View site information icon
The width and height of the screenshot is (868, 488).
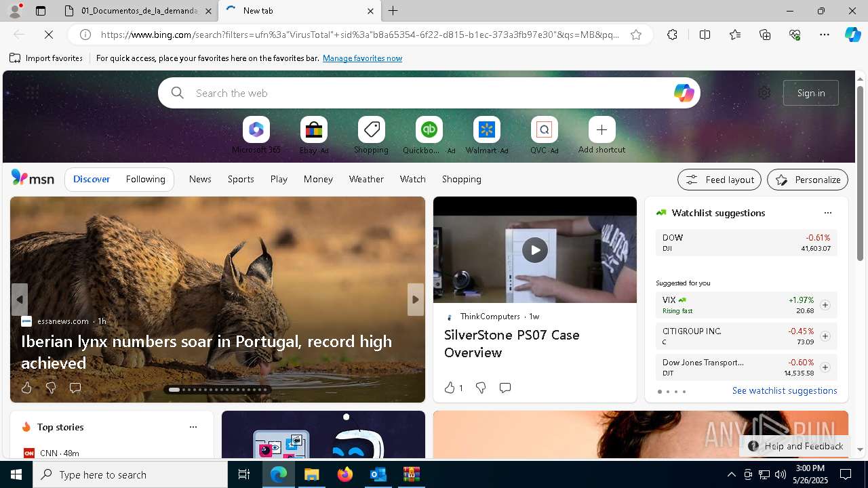coord(85,35)
